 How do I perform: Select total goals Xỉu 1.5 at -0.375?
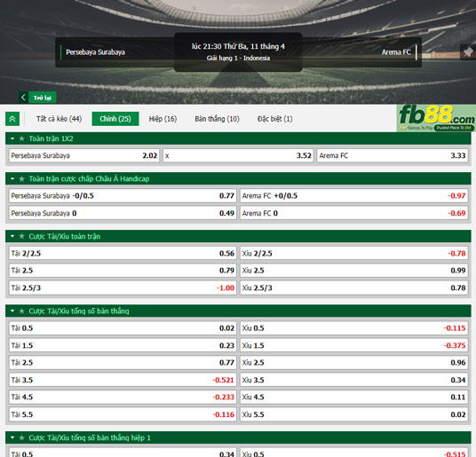[x=354, y=345]
